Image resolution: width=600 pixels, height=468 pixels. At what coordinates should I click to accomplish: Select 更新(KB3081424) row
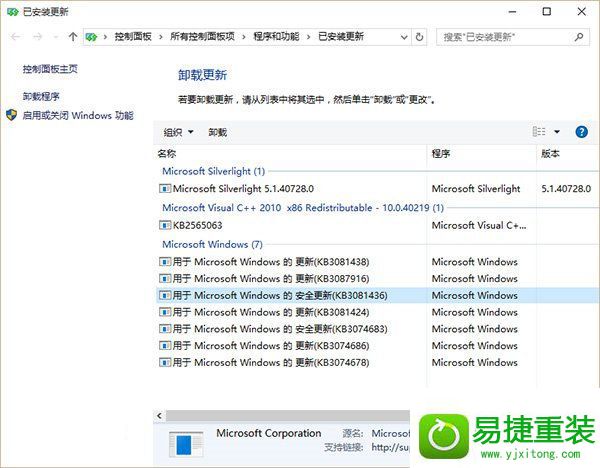(x=377, y=312)
